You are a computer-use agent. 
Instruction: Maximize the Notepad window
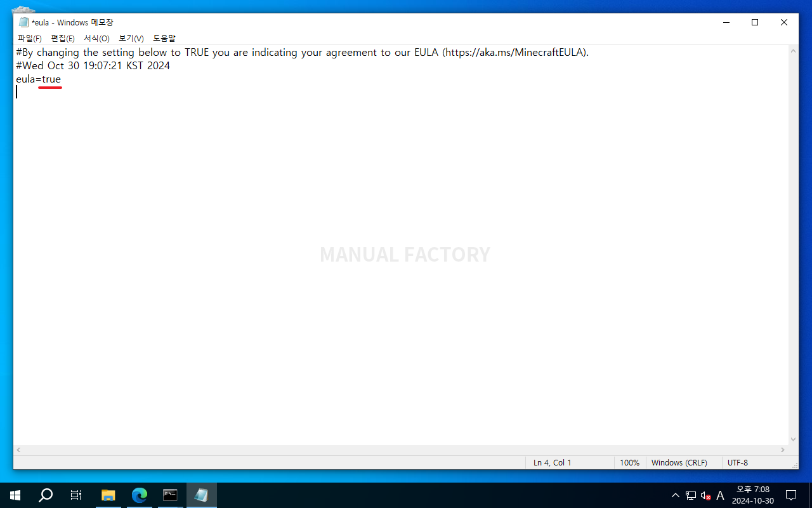pos(755,22)
